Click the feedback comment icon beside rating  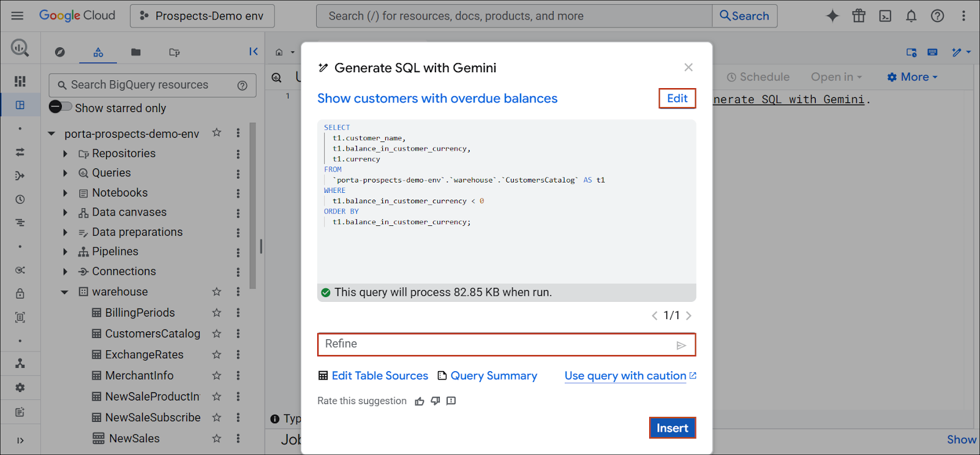(x=451, y=401)
